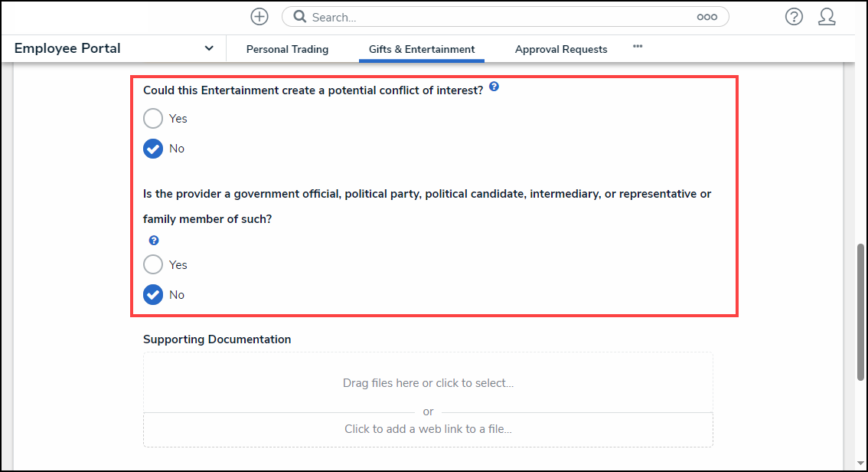This screenshot has width=868, height=472.
Task: Click inside the Search input field
Action: tap(498, 17)
